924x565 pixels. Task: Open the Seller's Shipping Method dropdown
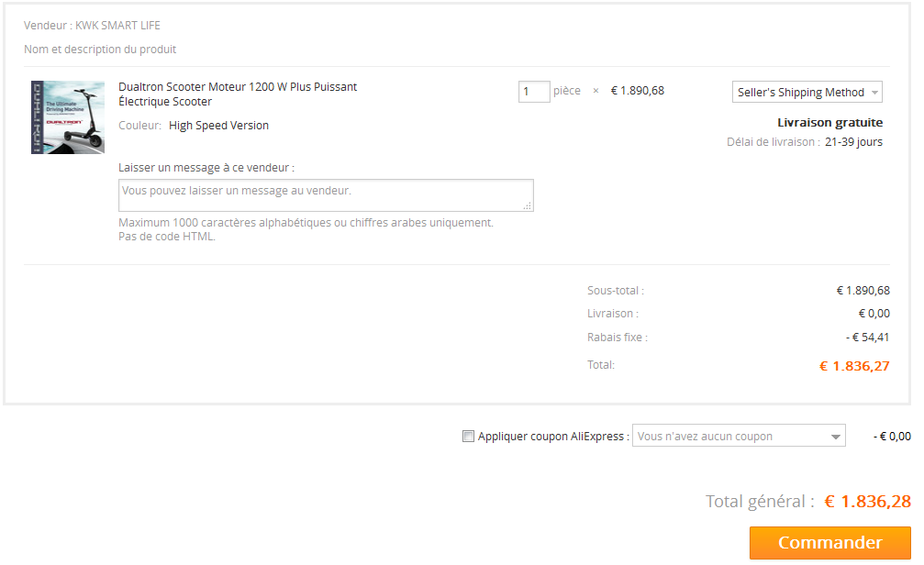tap(807, 92)
